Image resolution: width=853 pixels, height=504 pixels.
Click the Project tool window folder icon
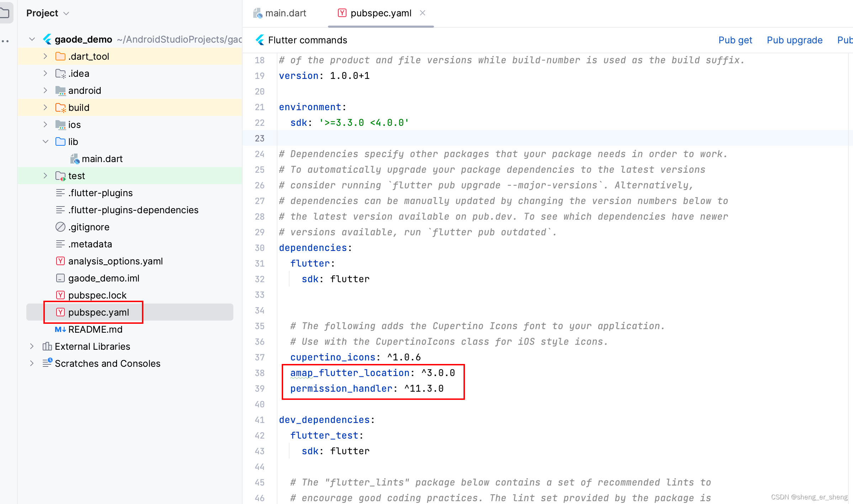point(5,13)
